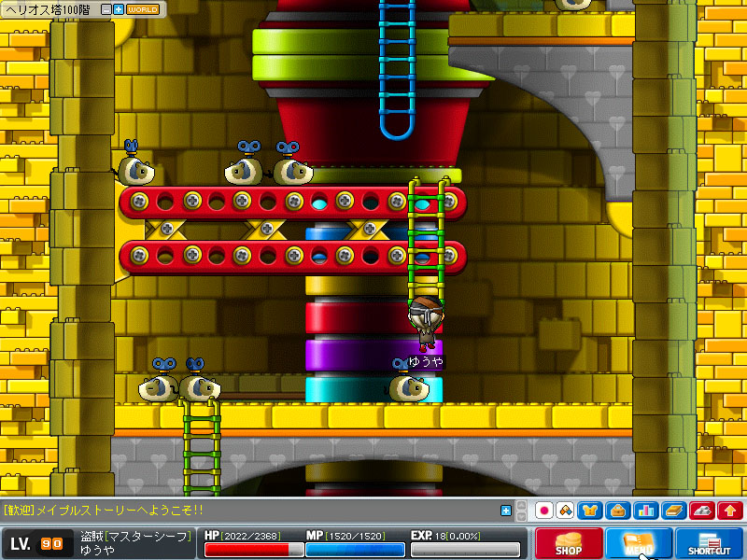The height and width of the screenshot is (560, 747).
Task: Click the blue MP gauge bar
Action: pyautogui.click(x=356, y=550)
